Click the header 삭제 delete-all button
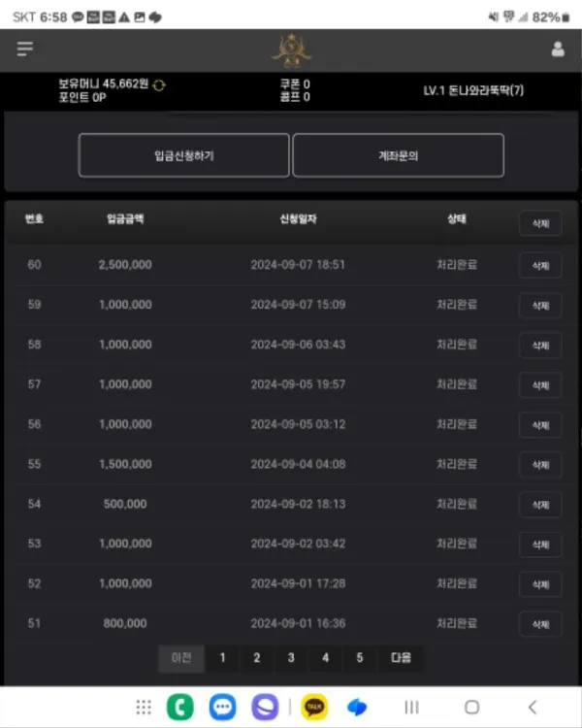 tap(540, 223)
